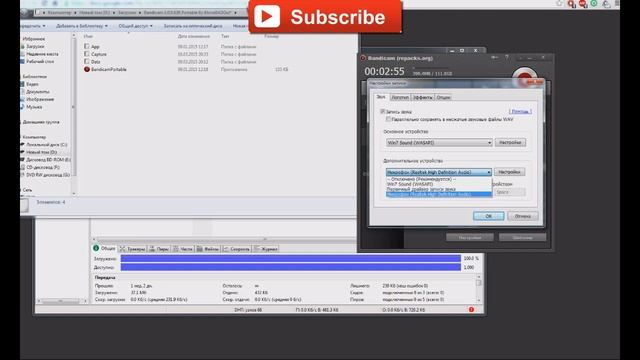The height and width of the screenshot is (360, 640).
Task: Open the BandicamPortable application file
Action: [x=105, y=69]
